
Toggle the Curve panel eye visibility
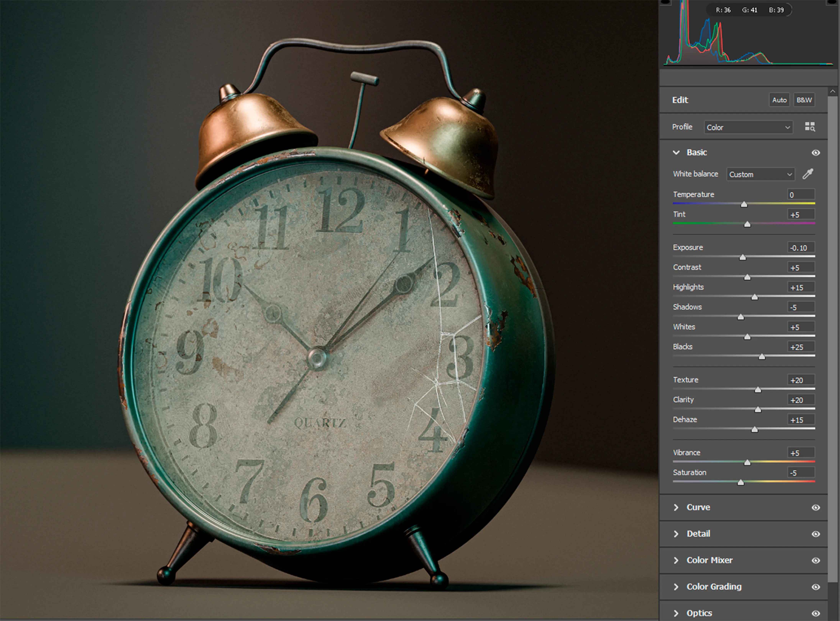[x=816, y=508]
